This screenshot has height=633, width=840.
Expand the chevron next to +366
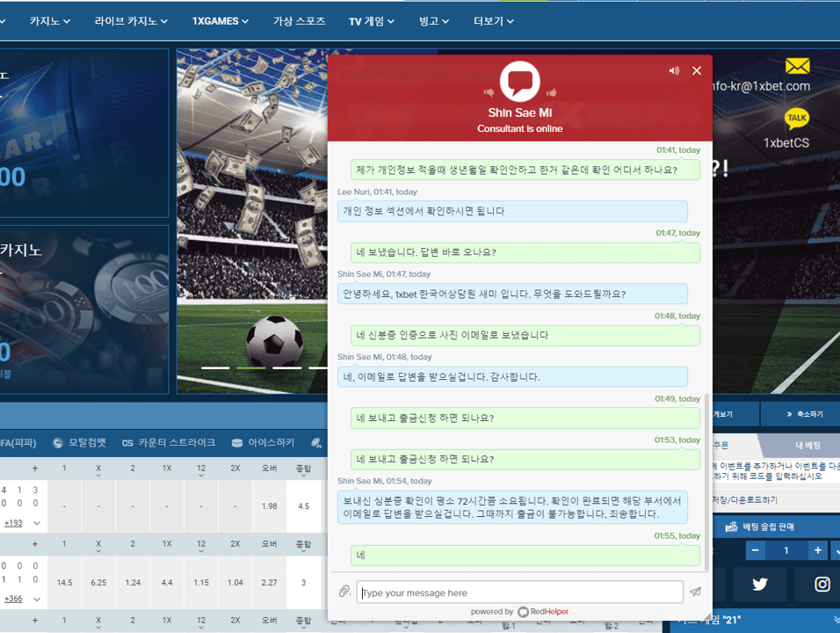pyautogui.click(x=36, y=599)
